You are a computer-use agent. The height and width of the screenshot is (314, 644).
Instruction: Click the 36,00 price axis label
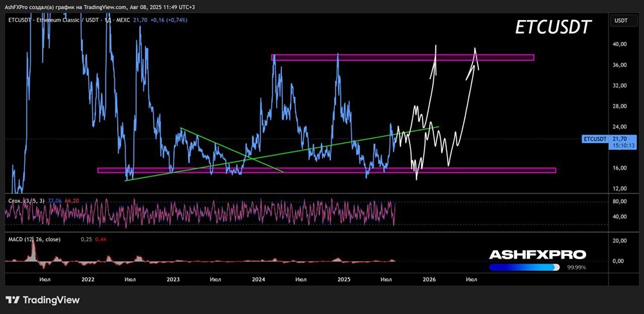(x=620, y=65)
